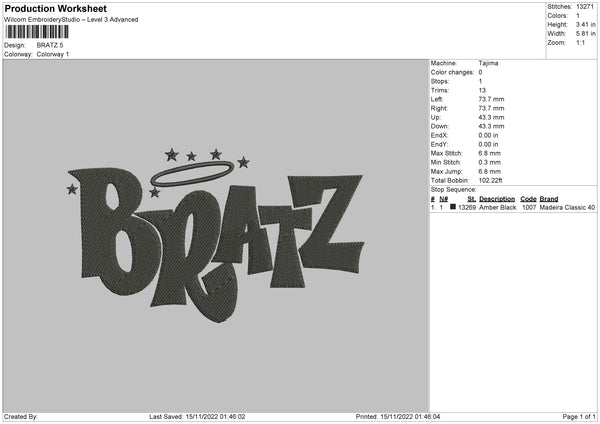Click the Stops value 1
600x424 pixels.
(x=480, y=82)
